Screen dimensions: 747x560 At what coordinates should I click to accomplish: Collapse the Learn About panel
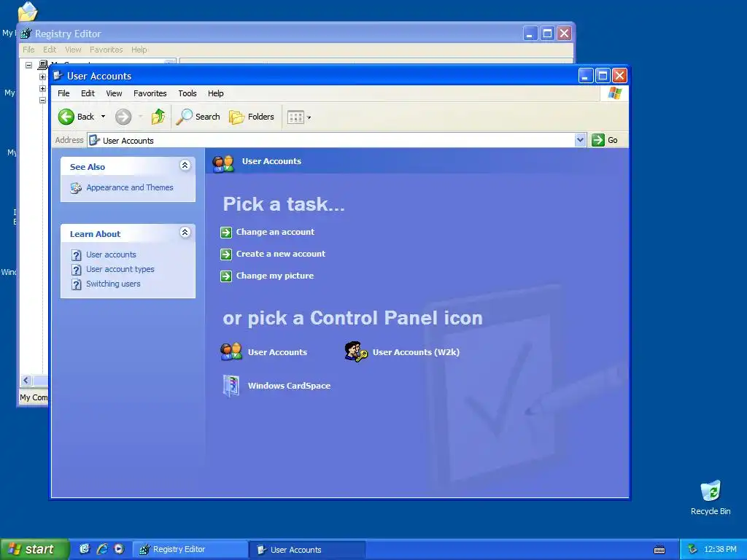(185, 233)
